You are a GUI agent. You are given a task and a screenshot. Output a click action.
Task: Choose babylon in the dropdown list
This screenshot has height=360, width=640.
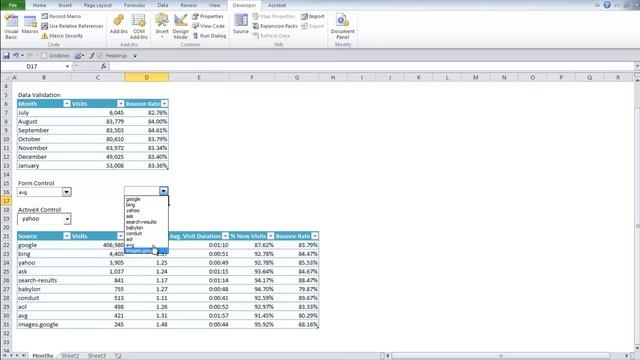tap(135, 228)
